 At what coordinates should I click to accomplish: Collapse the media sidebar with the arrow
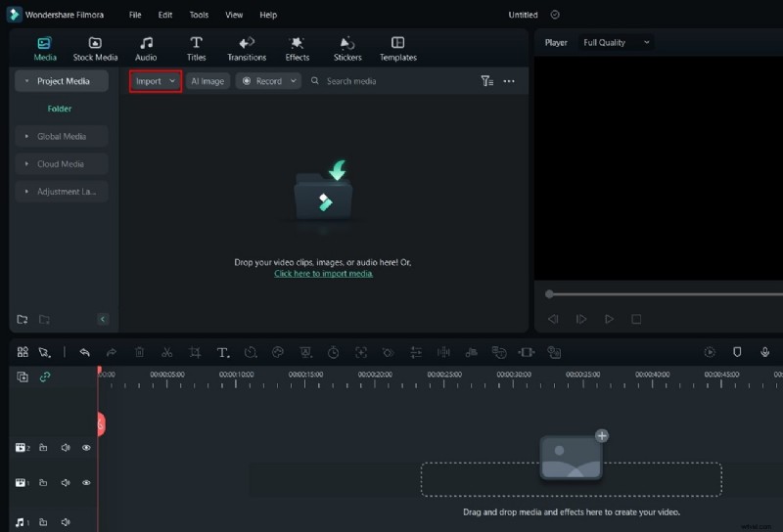(x=103, y=320)
